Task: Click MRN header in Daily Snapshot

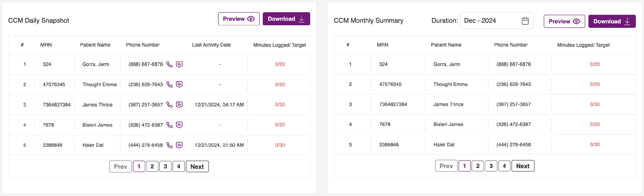Action: (x=46, y=45)
